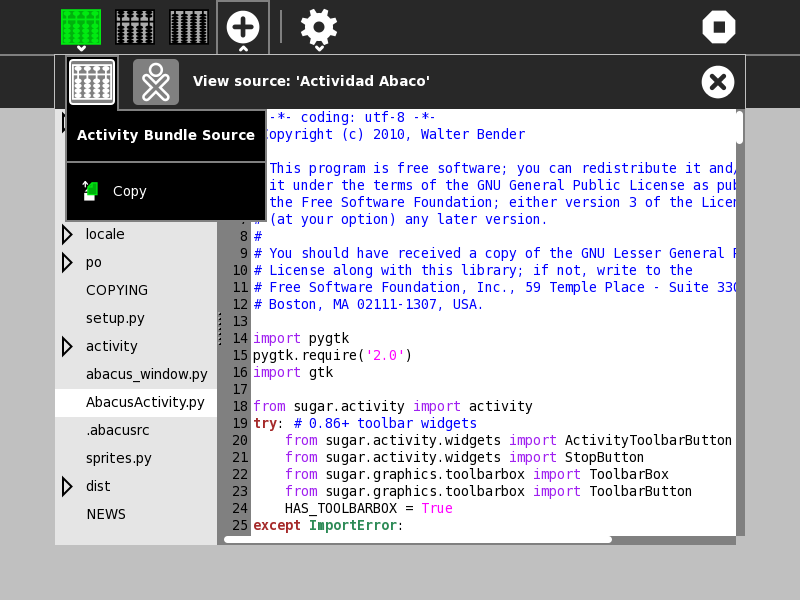Close the View source dialog
Screen dimensions: 800x600
(718, 82)
